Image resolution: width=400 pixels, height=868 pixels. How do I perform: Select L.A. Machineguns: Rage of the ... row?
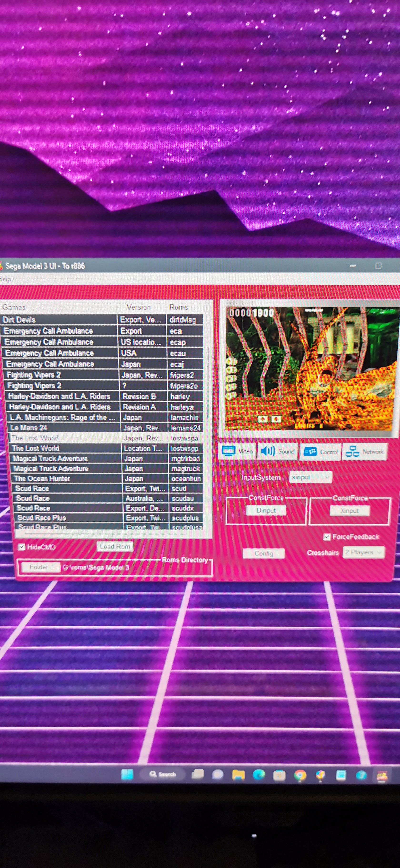(105, 417)
